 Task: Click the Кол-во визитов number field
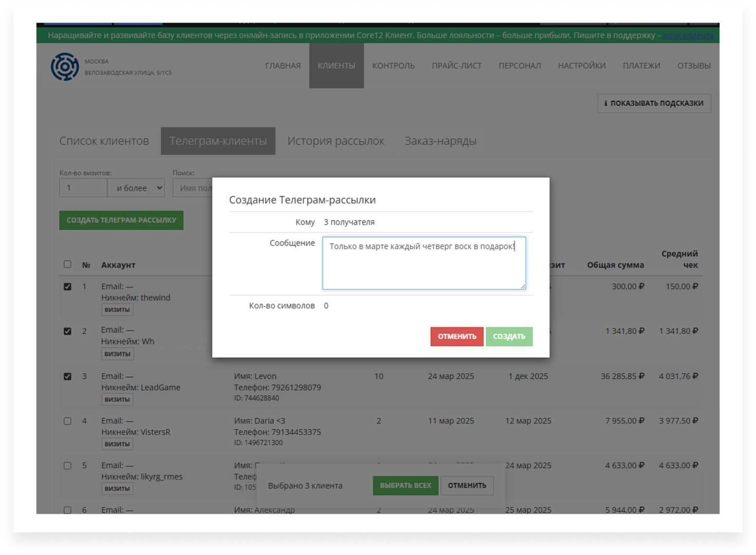(83, 188)
